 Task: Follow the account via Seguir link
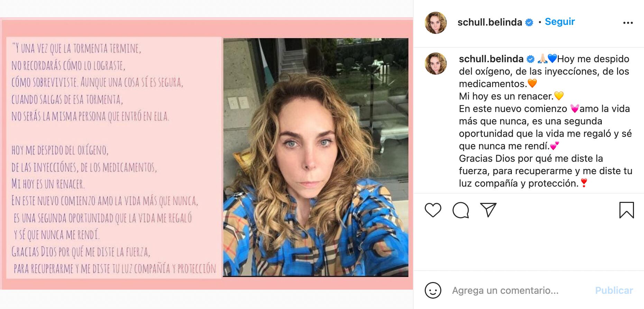(x=560, y=22)
